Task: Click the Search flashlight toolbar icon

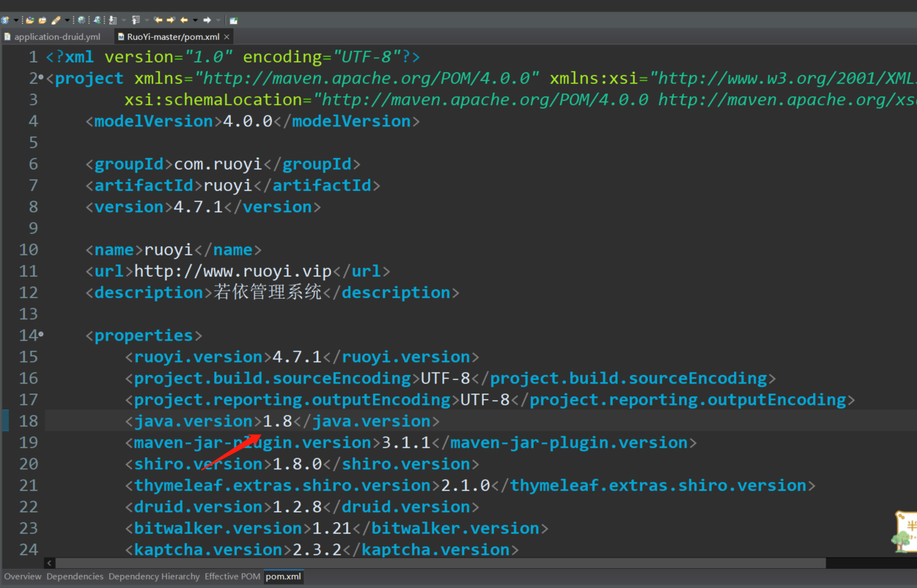Action: [56, 21]
